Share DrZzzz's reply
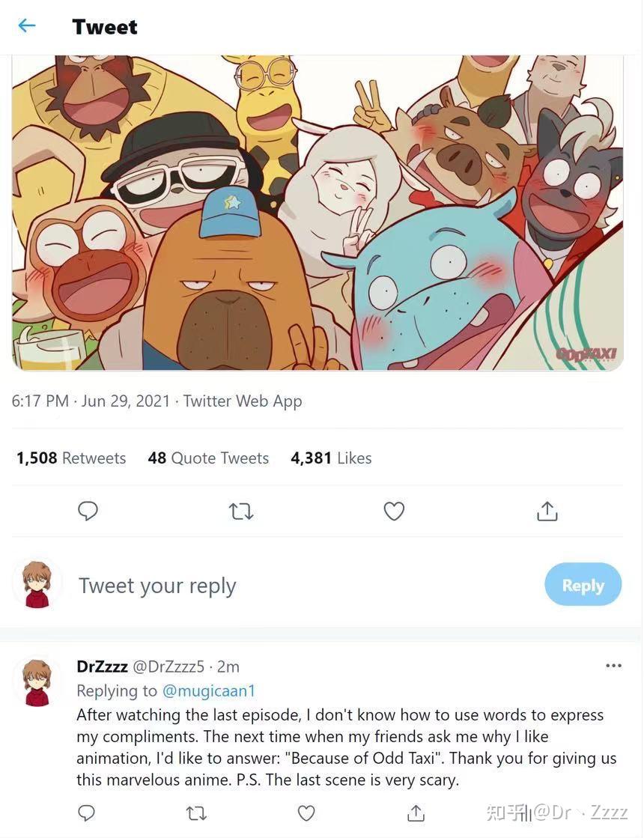 [416, 813]
